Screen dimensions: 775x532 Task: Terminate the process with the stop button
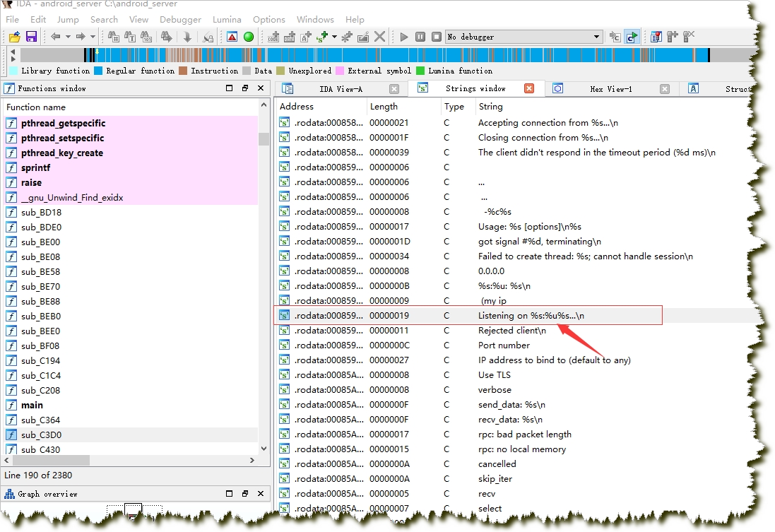[437, 37]
